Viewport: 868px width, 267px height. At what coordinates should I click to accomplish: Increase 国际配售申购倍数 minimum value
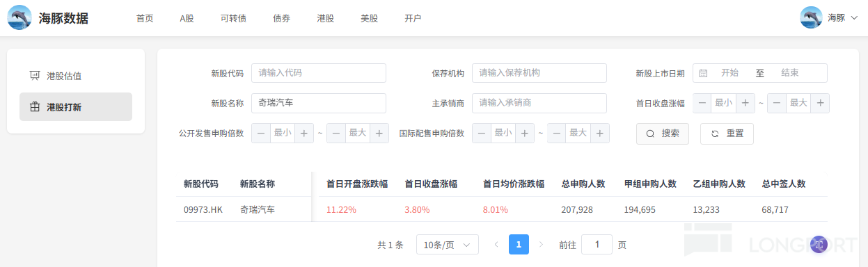pyautogui.click(x=525, y=133)
